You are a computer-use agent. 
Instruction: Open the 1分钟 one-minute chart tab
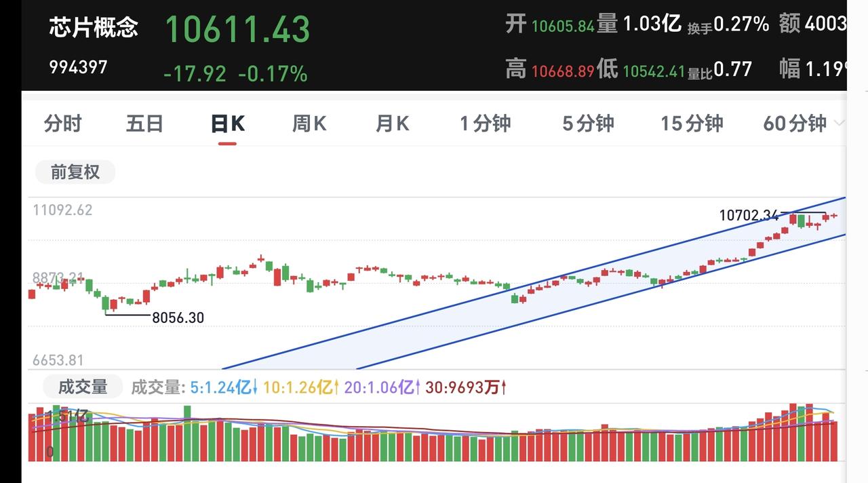coord(486,123)
